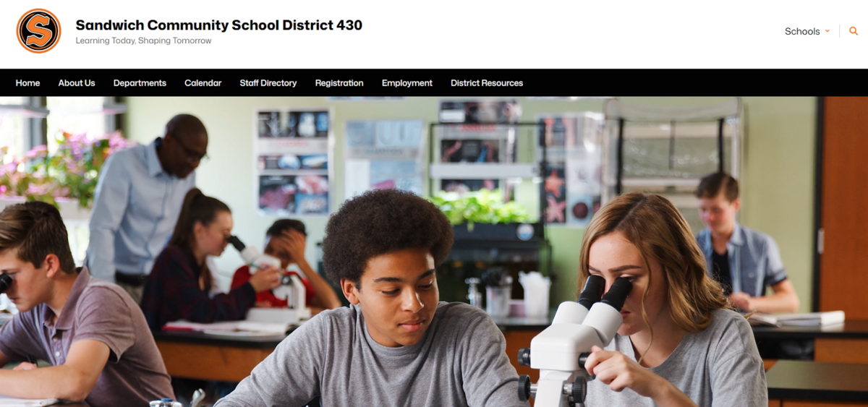Open the Staff Directory page
The width and height of the screenshot is (868, 407).
(268, 83)
